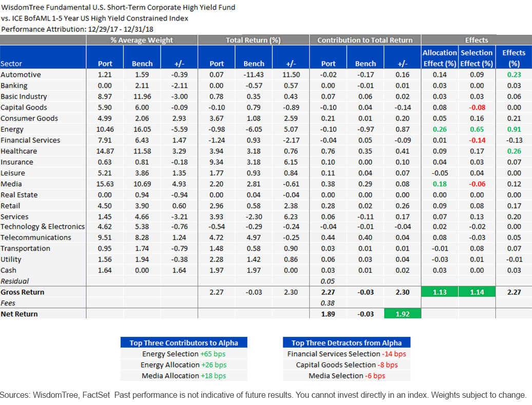
Task: Click Healthcare portfolio weight 14.87
Action: pyautogui.click(x=105, y=151)
